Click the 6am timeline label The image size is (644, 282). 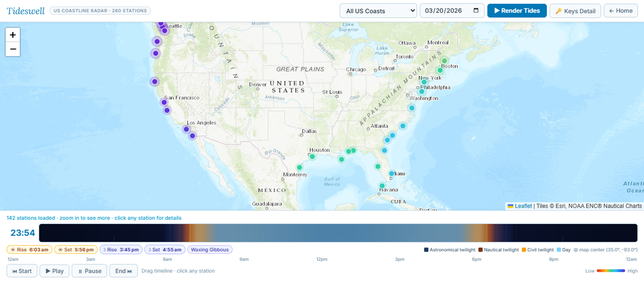tap(167, 259)
